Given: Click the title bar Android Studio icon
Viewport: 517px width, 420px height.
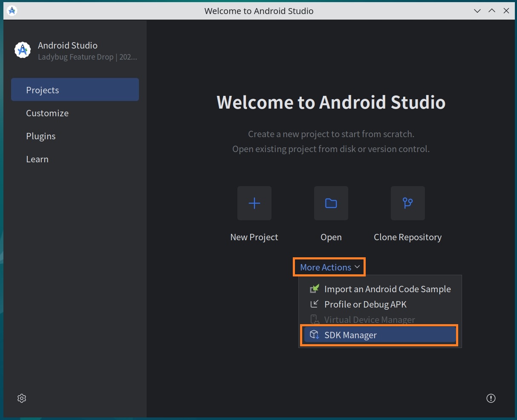Looking at the screenshot, I should pyautogui.click(x=12, y=11).
